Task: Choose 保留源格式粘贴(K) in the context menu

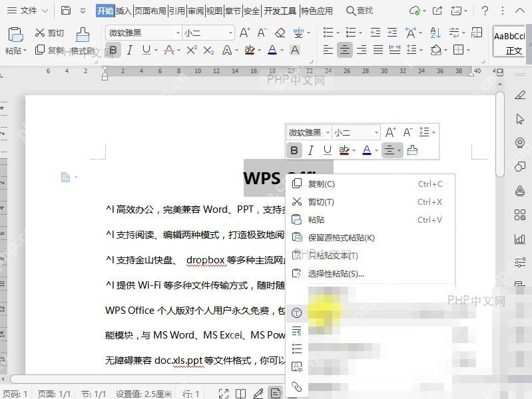Action: tap(370, 237)
